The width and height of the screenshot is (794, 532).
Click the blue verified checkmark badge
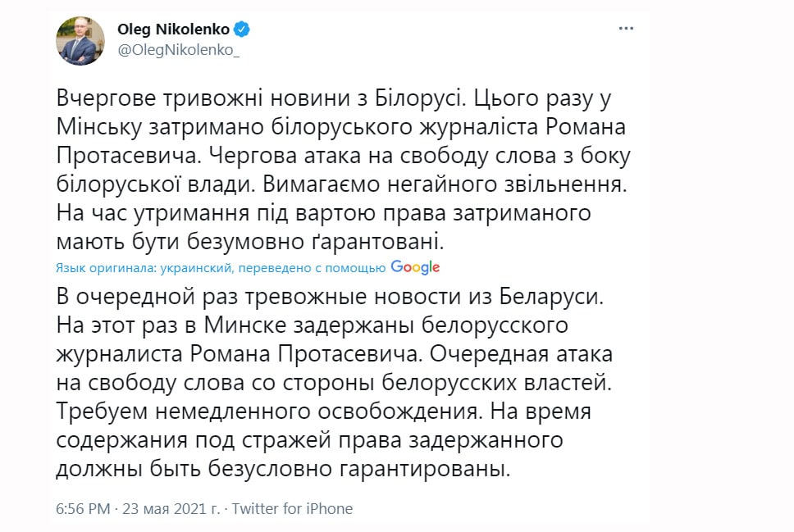coord(243,30)
